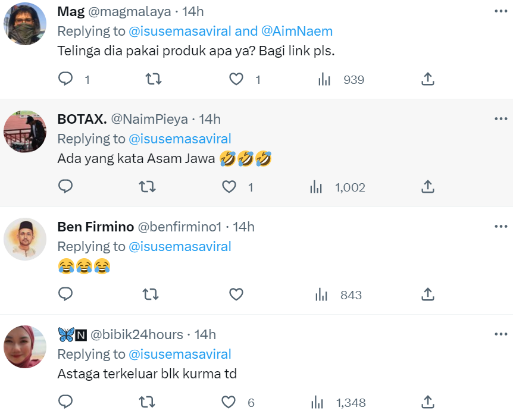Screen dimensions: 513x420
Task: Like the tweet by @magmalaya
Action: coord(236,79)
